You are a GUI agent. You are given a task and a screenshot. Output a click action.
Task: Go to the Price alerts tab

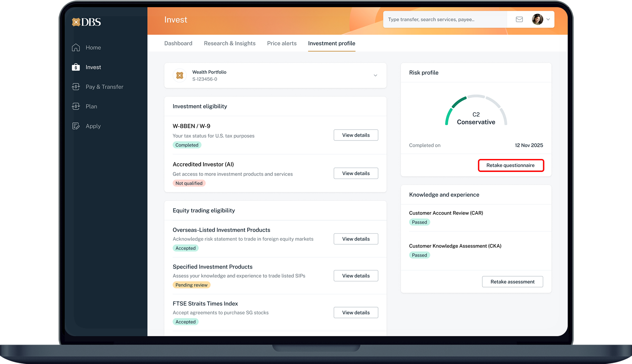(x=282, y=43)
